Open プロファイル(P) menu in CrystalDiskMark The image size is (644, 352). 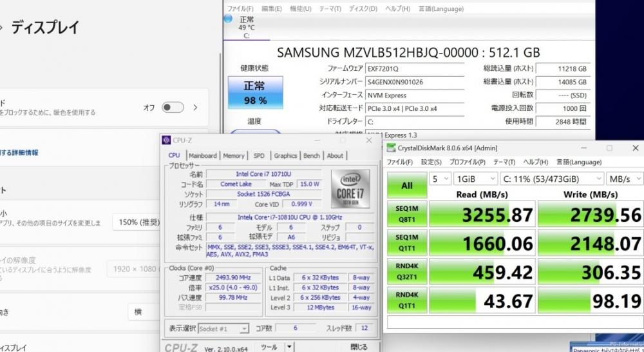(468, 162)
